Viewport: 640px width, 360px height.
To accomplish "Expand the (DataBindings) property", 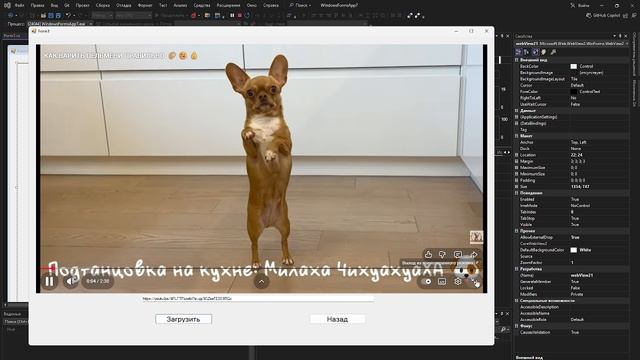I will (517, 123).
